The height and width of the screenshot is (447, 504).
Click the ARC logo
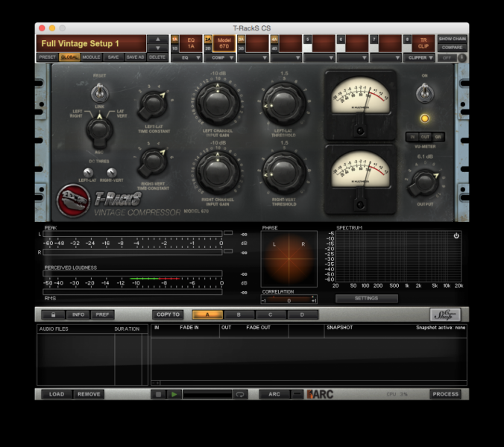tap(320, 394)
